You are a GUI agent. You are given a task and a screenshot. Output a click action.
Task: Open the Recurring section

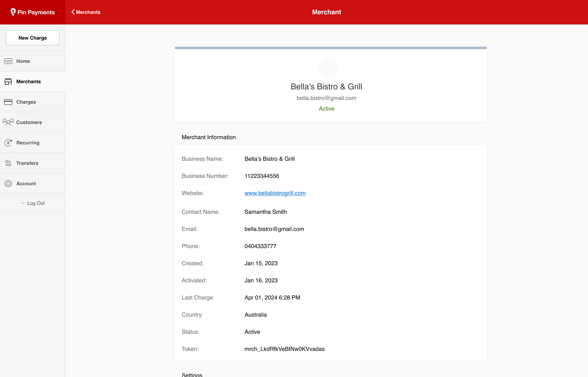[33, 142]
